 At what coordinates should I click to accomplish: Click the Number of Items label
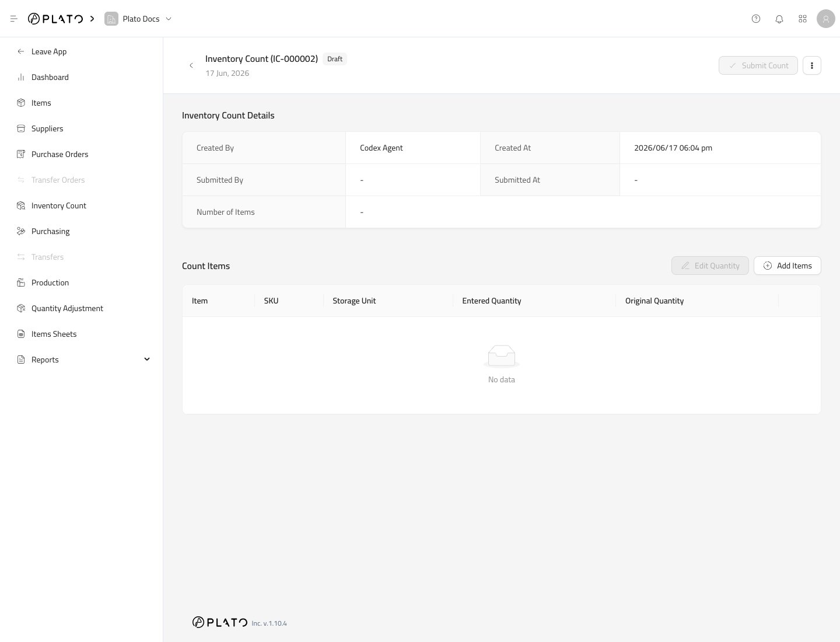click(x=226, y=212)
